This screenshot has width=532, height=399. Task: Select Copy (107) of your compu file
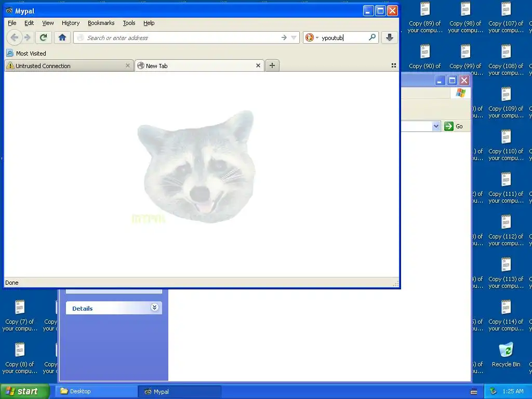pyautogui.click(x=506, y=17)
